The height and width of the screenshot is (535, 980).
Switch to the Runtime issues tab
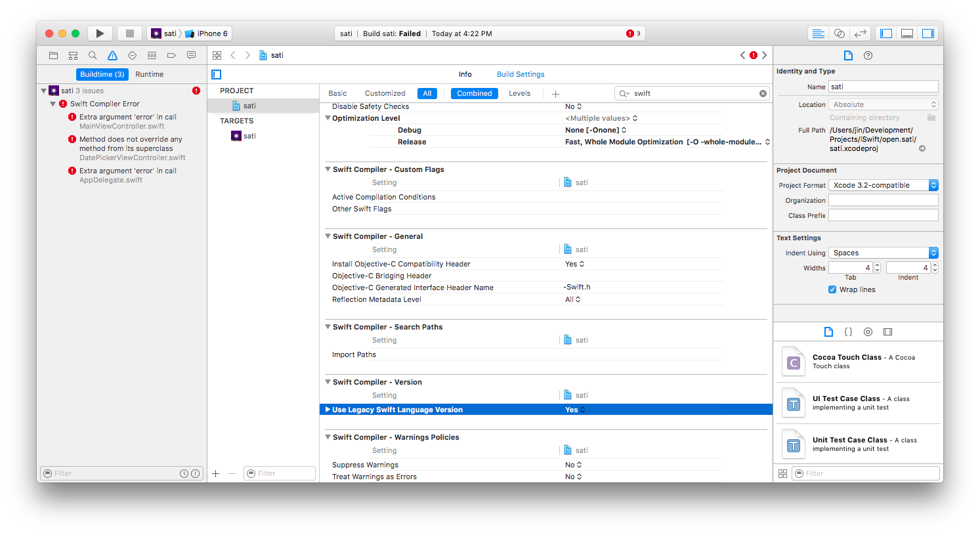pos(150,74)
